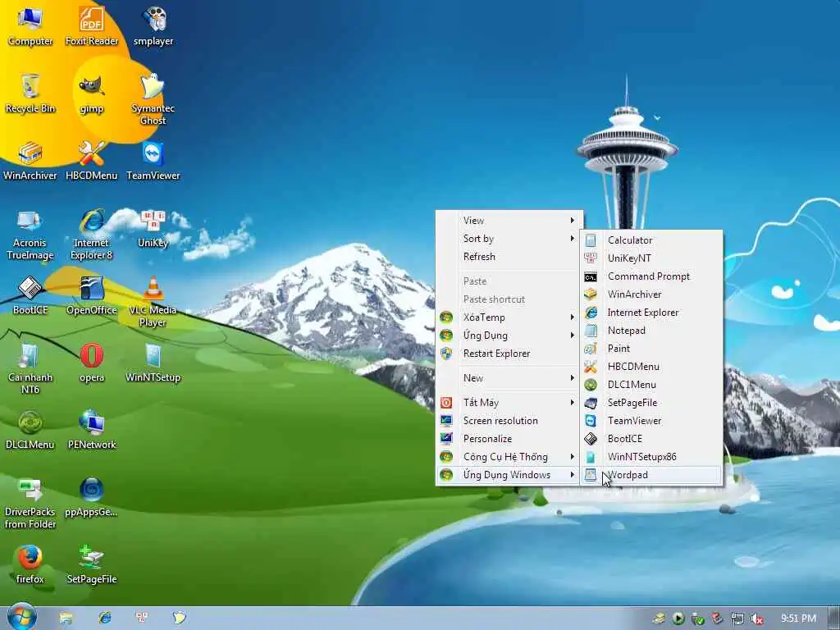Open Wordpad from the submenu
The width and height of the screenshot is (840, 630).
(651, 475)
